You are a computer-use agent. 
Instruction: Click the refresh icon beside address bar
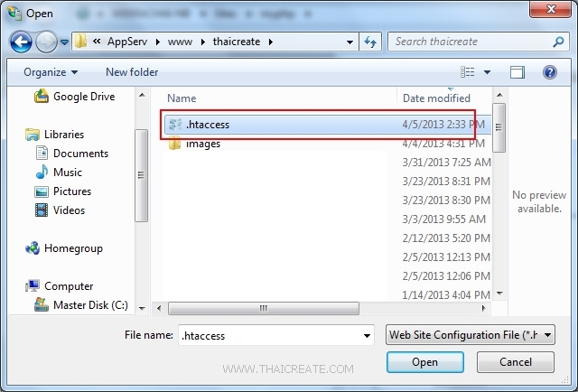[370, 42]
